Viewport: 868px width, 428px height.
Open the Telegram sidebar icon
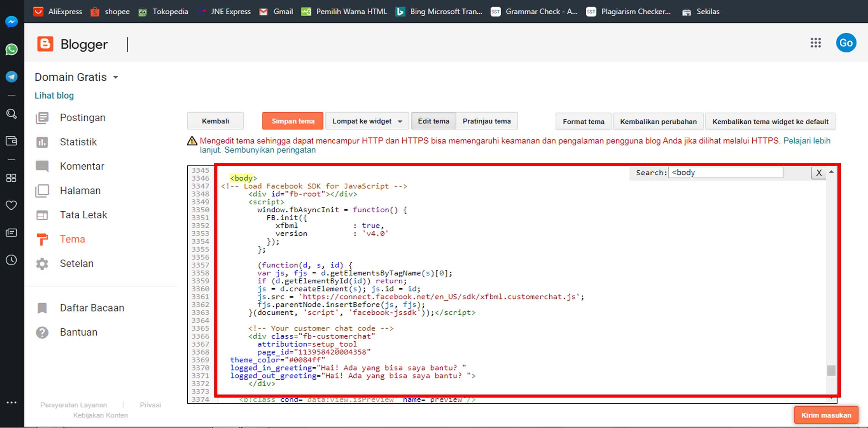click(11, 77)
